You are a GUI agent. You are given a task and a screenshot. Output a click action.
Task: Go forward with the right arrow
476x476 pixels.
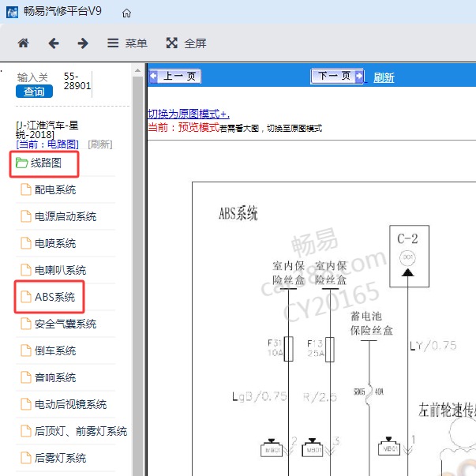[x=83, y=43]
